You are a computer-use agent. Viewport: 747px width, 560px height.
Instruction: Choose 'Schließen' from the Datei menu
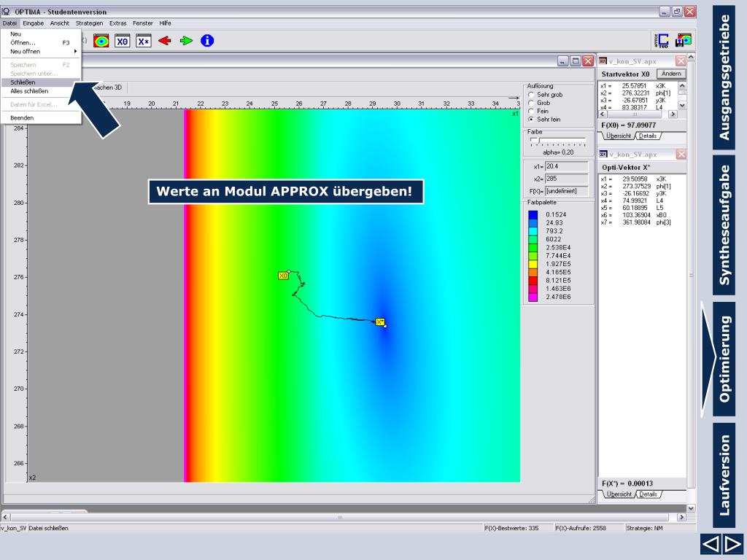(x=41, y=82)
